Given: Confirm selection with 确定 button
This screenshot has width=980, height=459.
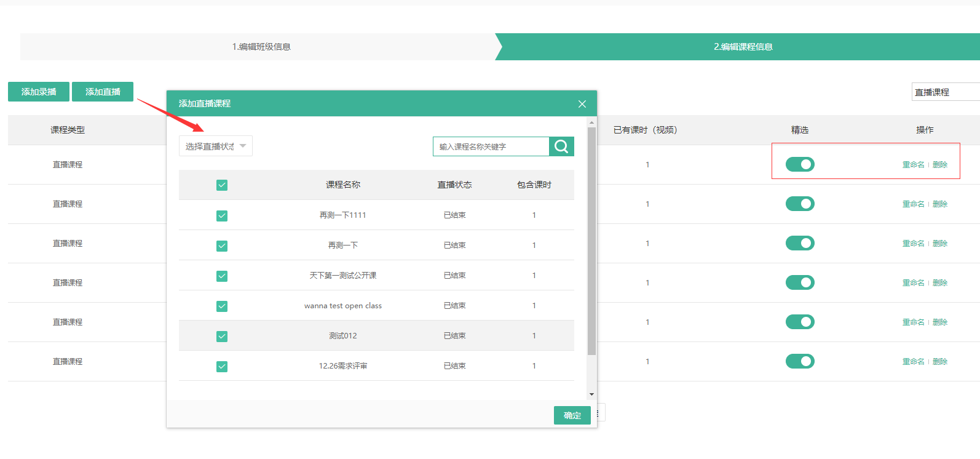Looking at the screenshot, I should pyautogui.click(x=572, y=415).
